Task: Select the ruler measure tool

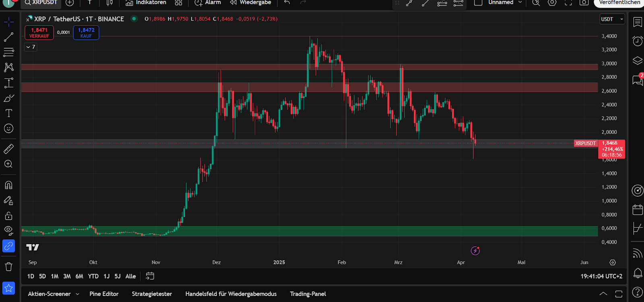Action: (8, 149)
